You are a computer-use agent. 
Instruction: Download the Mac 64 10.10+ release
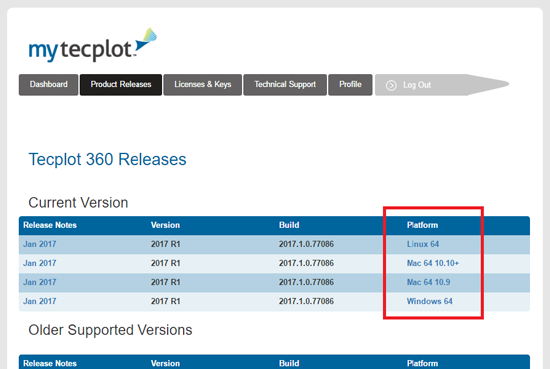(x=432, y=263)
